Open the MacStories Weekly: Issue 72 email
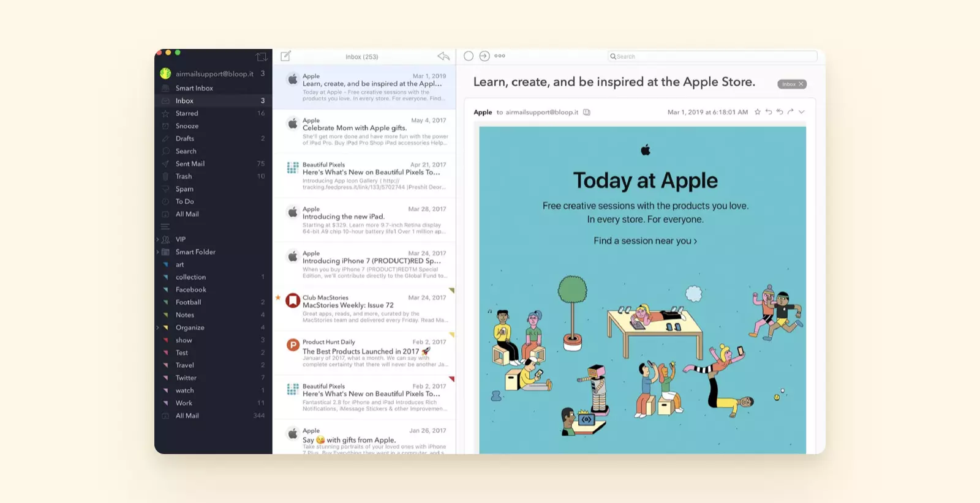 [x=364, y=309]
